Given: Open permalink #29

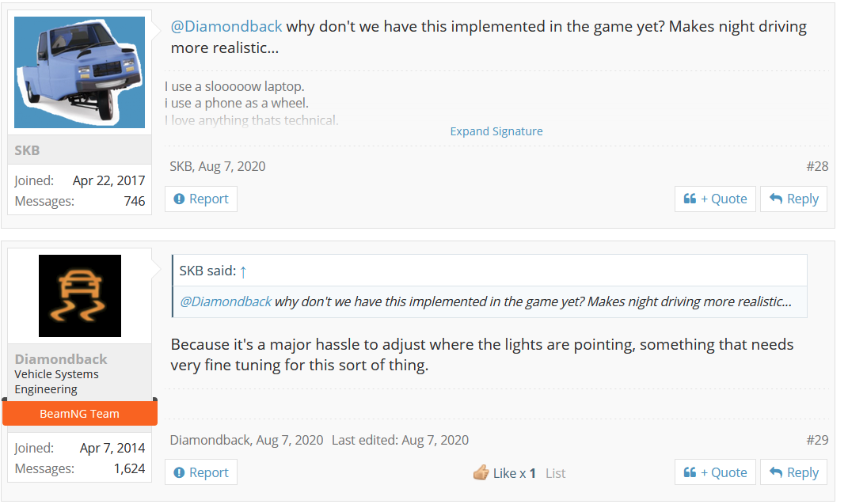Looking at the screenshot, I should tap(817, 440).
